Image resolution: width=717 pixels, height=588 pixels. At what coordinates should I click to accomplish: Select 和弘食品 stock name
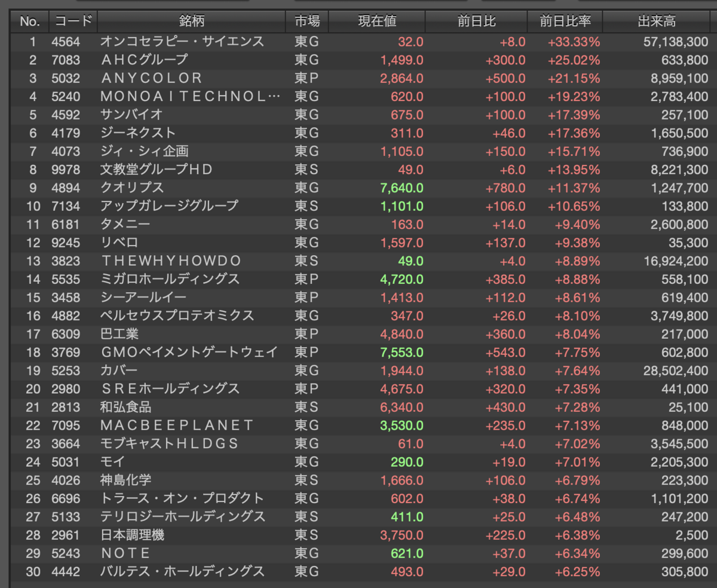(x=125, y=408)
